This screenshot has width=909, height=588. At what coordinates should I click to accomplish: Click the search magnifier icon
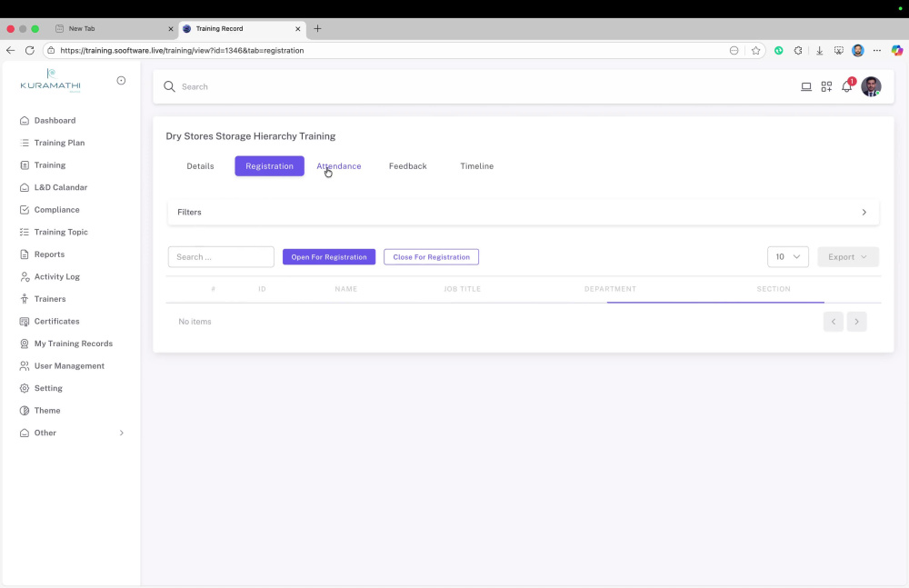click(x=169, y=86)
